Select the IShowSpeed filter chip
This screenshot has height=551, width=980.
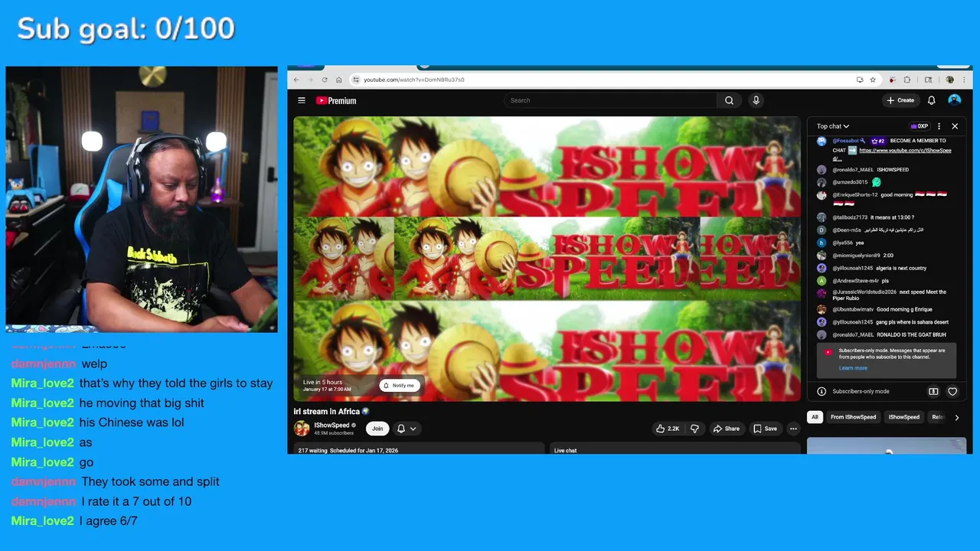[x=903, y=417]
